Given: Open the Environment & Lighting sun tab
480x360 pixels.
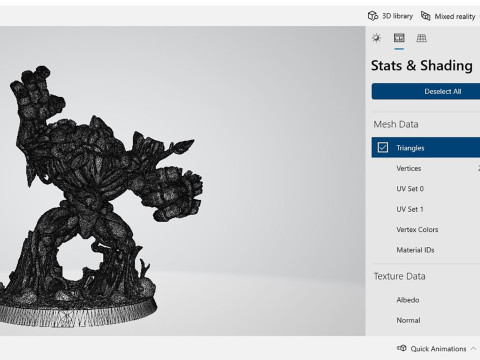Looking at the screenshot, I should tap(377, 38).
